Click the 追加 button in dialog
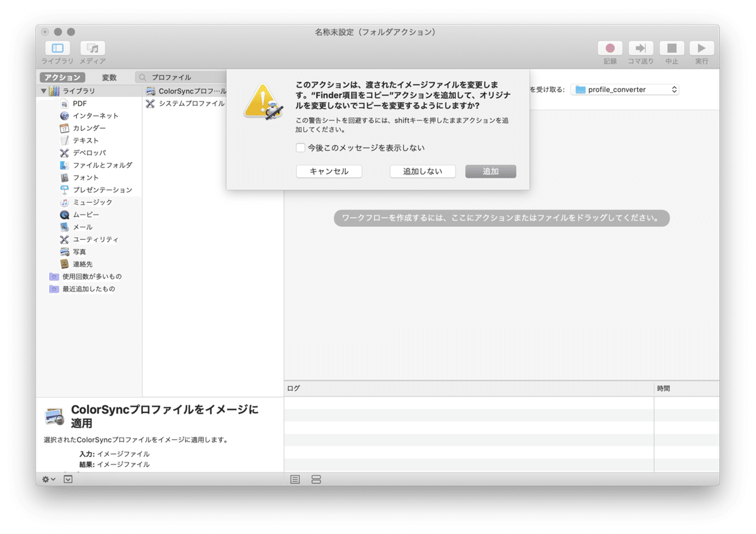Viewport: 756px width, 534px height. [x=491, y=171]
